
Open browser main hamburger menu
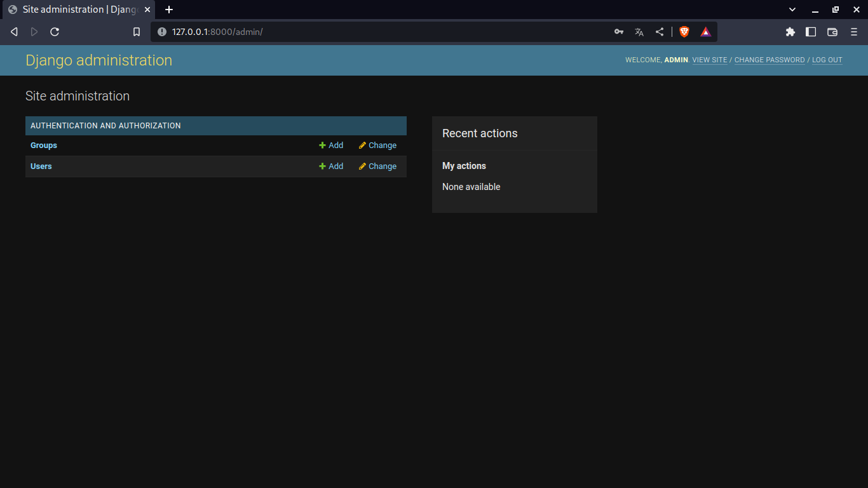click(x=854, y=32)
